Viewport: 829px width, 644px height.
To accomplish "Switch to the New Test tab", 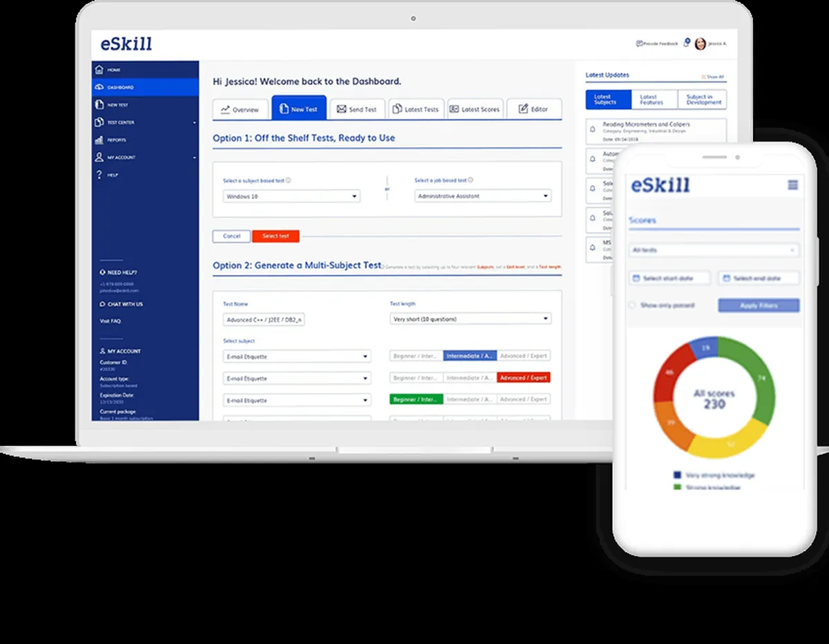I will [x=298, y=108].
